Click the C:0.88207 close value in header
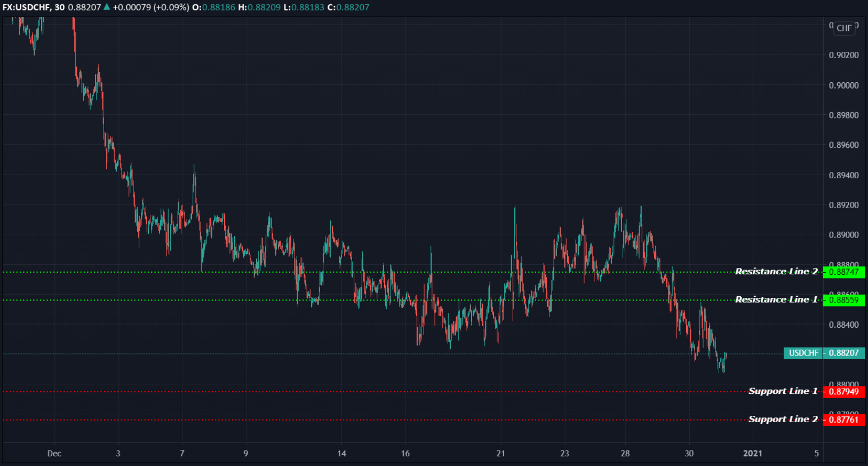 tap(348, 7)
